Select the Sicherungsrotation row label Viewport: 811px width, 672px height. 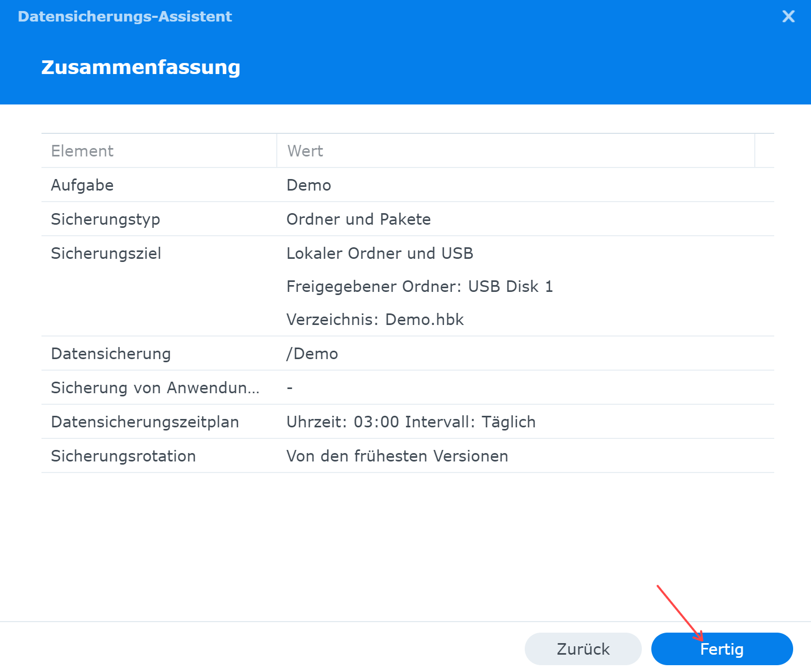123,456
